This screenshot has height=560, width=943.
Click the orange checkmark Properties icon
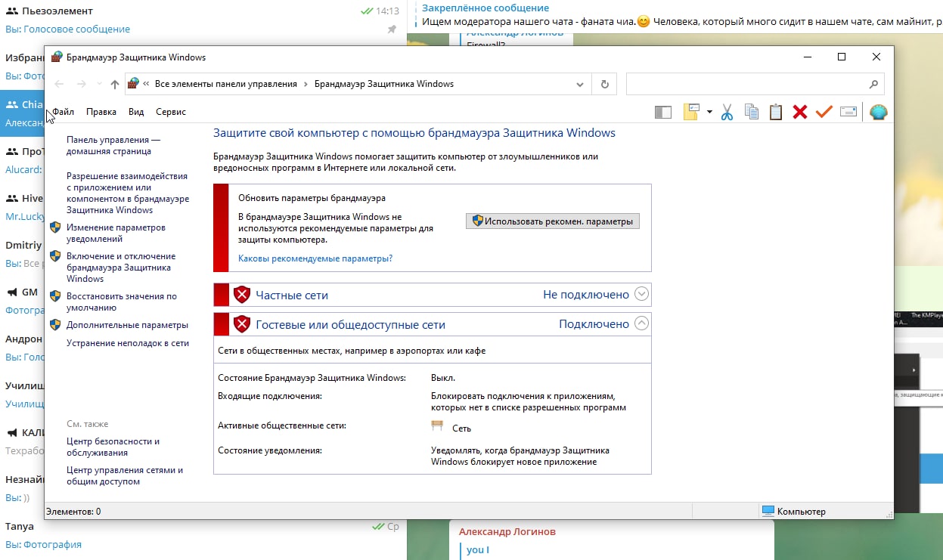pos(824,112)
